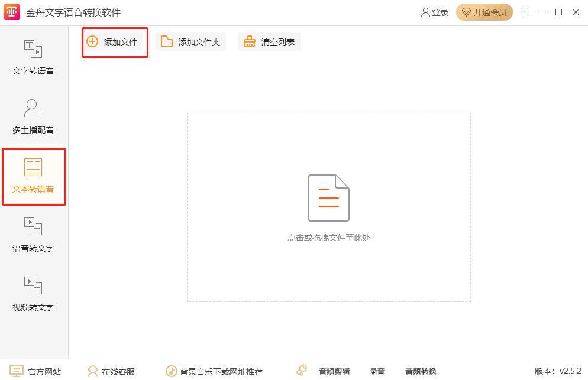Click the 音频剪辑 tool icon
588x380 pixels.
click(x=302, y=371)
